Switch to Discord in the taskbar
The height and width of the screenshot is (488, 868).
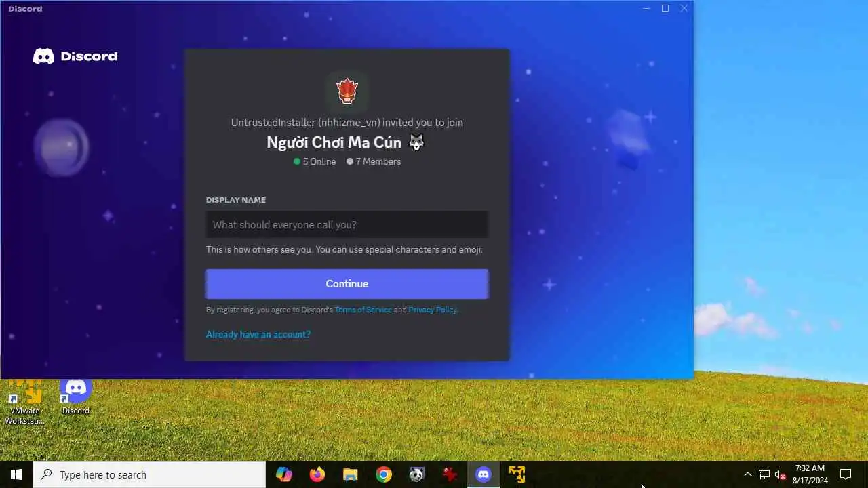point(483,474)
